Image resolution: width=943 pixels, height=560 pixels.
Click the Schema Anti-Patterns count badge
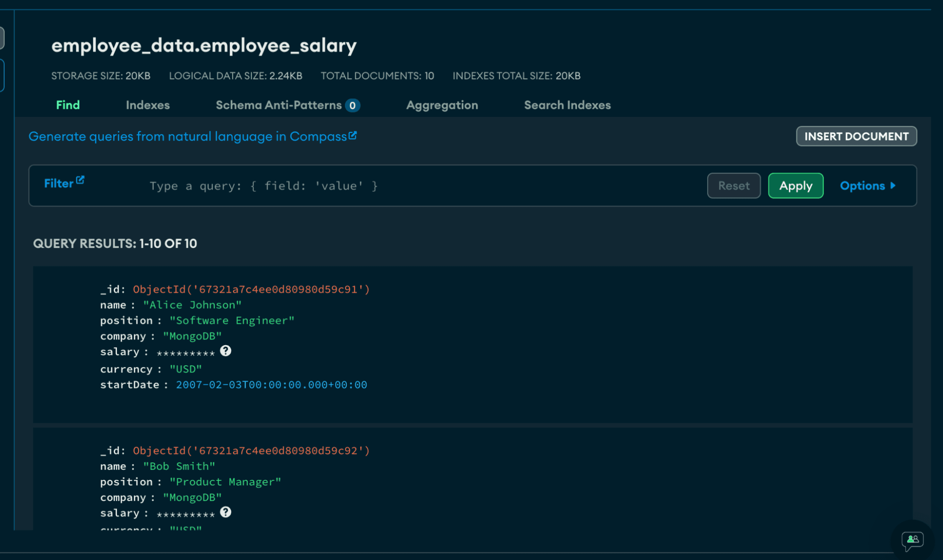(x=352, y=106)
